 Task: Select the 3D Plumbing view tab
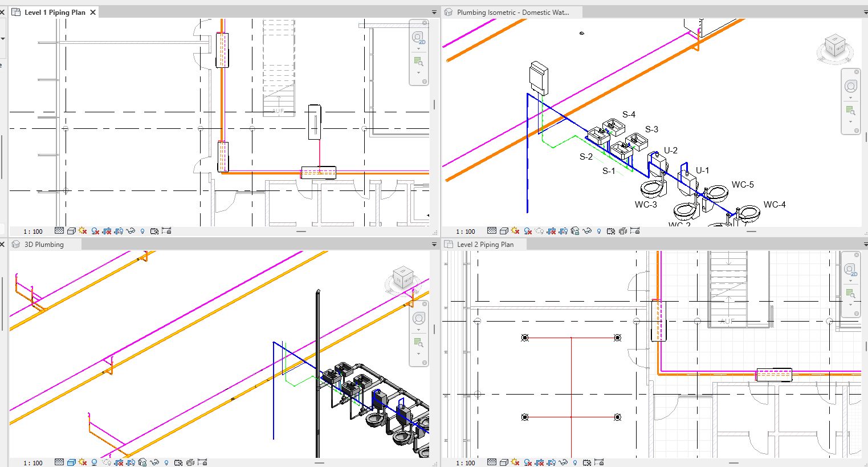click(x=44, y=245)
